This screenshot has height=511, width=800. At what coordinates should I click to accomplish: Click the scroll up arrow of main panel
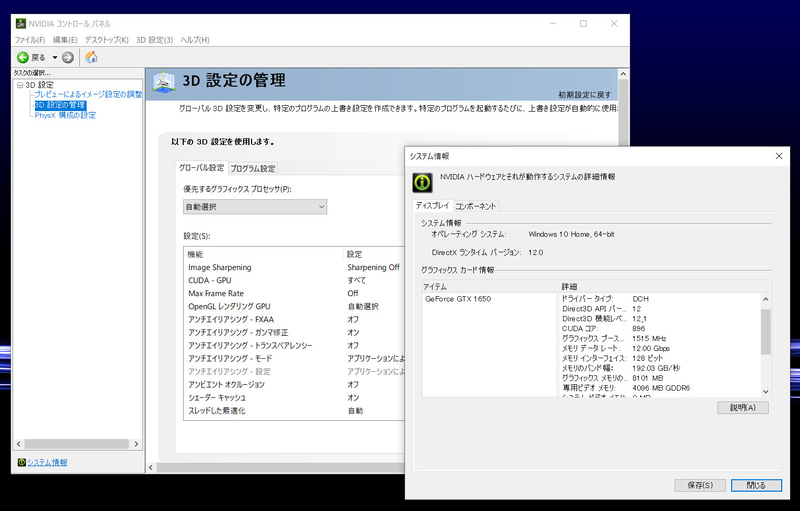[x=623, y=74]
